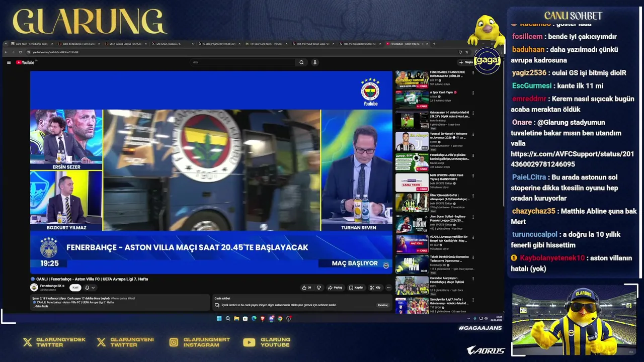Switch to 'TRT Spor Canlı Yayın' tab

point(266,44)
